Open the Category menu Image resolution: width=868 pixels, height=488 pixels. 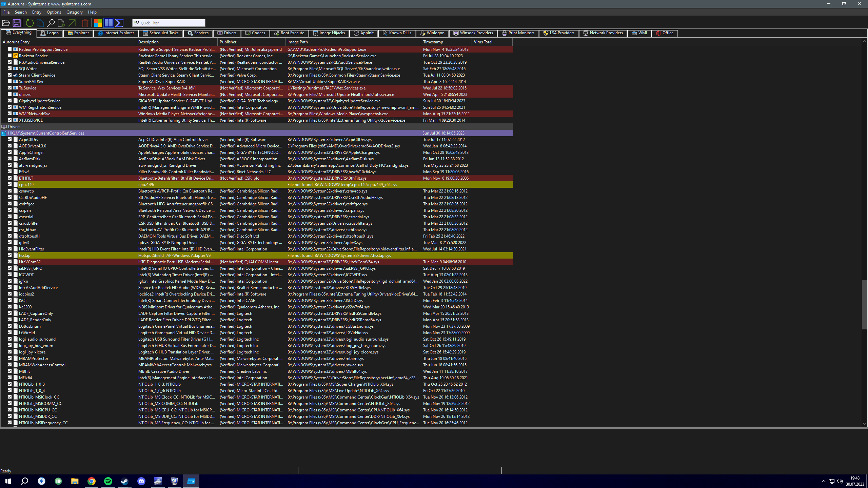coord(74,12)
